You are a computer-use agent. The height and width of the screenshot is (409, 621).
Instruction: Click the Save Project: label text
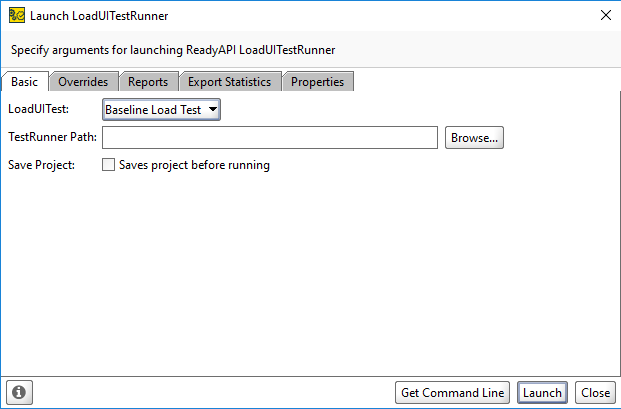(x=42, y=165)
